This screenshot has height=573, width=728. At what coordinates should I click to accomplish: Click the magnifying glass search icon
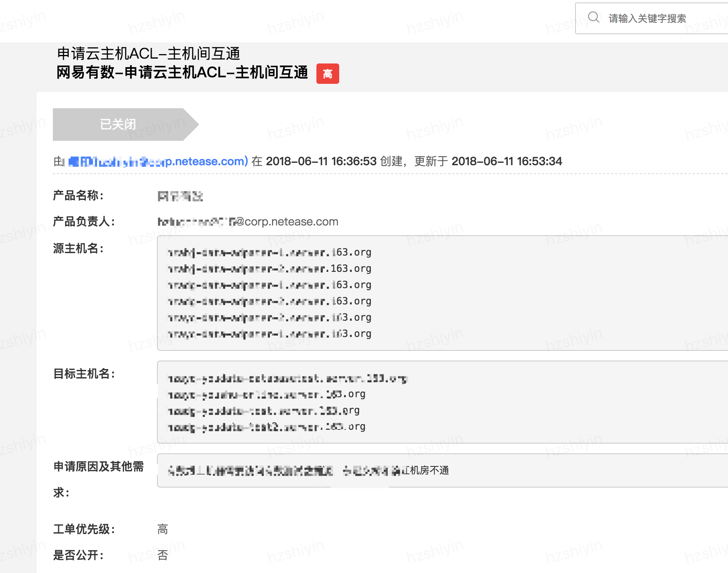(593, 17)
